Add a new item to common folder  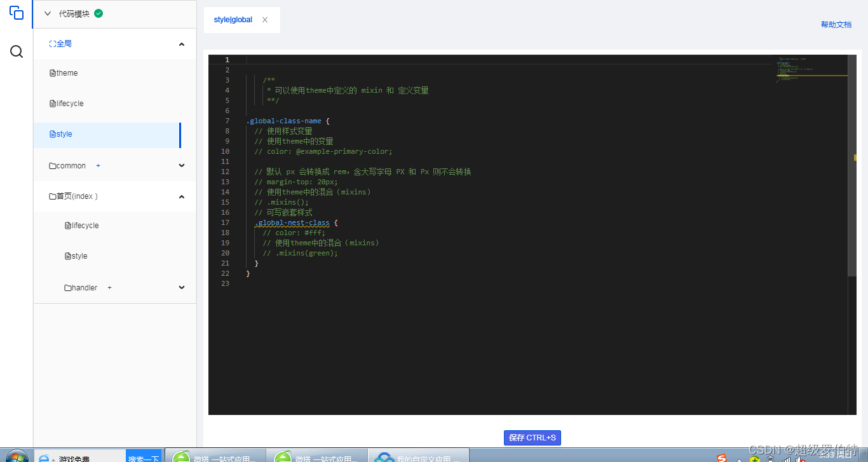(98, 166)
